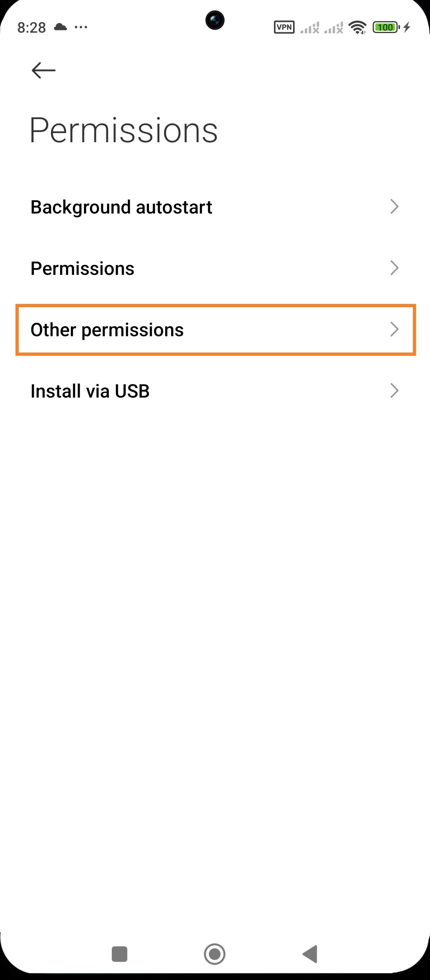Tap the Wi-Fi signal icon
Screen dimensions: 430x980
coord(357,27)
